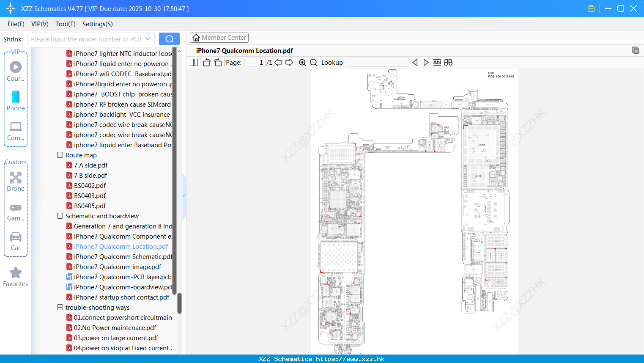The image size is (644, 363).
Task: Open BS0402.pdf
Action: pos(90,185)
